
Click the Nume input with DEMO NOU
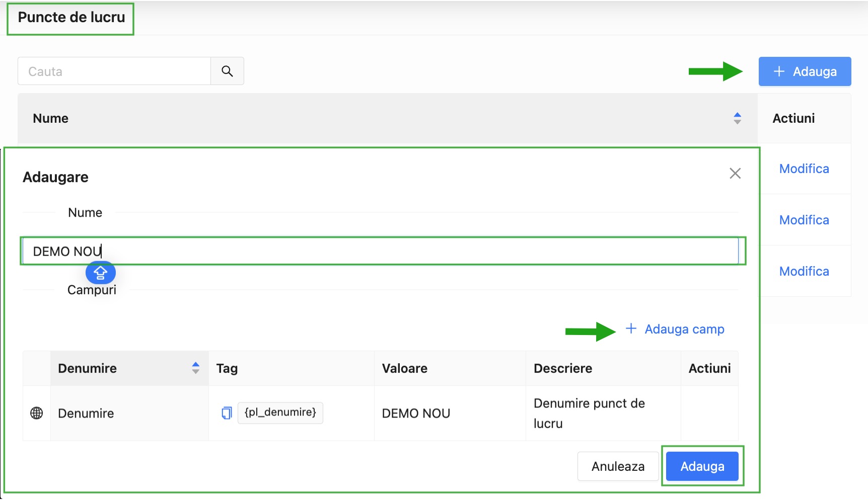381,251
